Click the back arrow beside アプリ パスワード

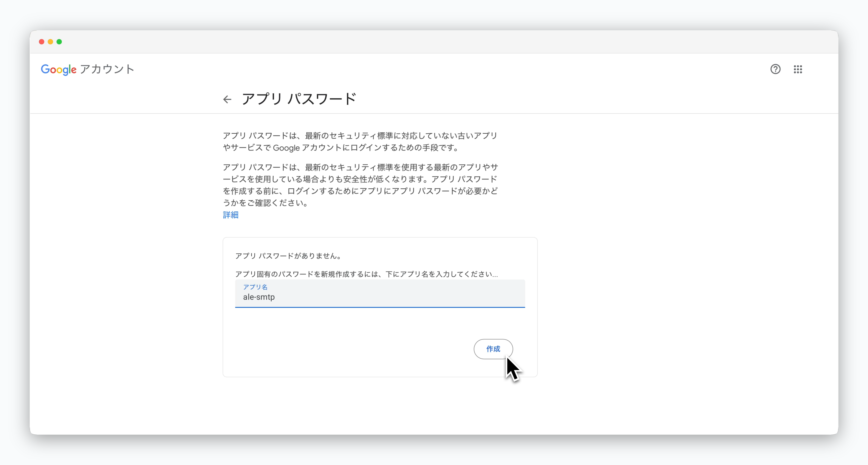click(227, 99)
